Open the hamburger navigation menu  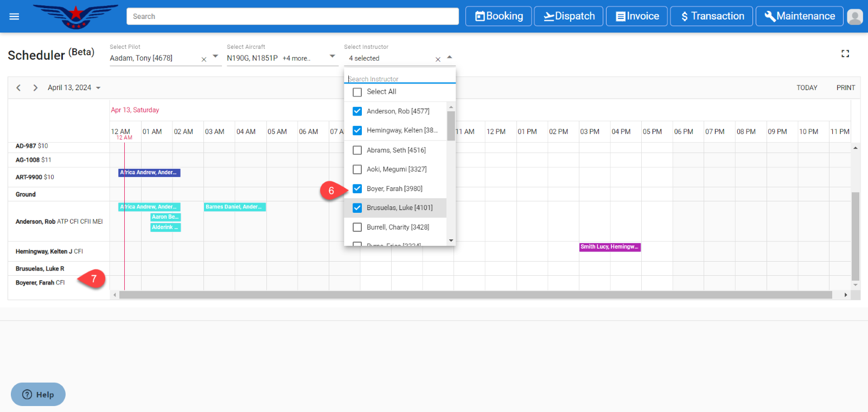(14, 16)
